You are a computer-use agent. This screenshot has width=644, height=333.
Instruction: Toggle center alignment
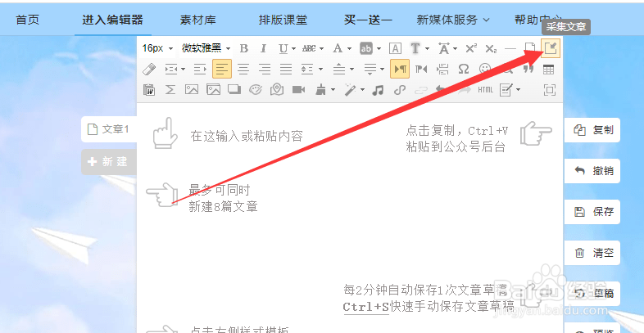coord(243,69)
